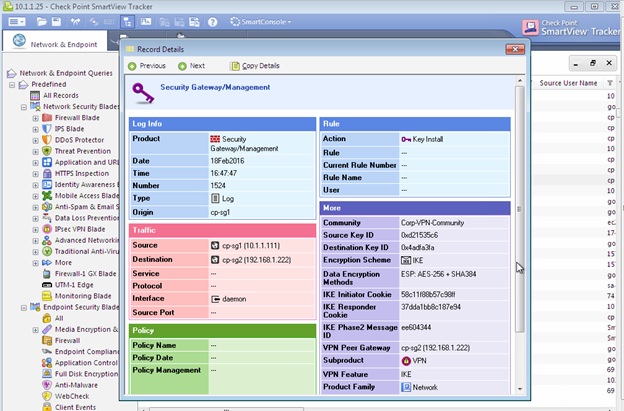Click destination value cp-sg2 (192.168.1.222)

click(256, 260)
